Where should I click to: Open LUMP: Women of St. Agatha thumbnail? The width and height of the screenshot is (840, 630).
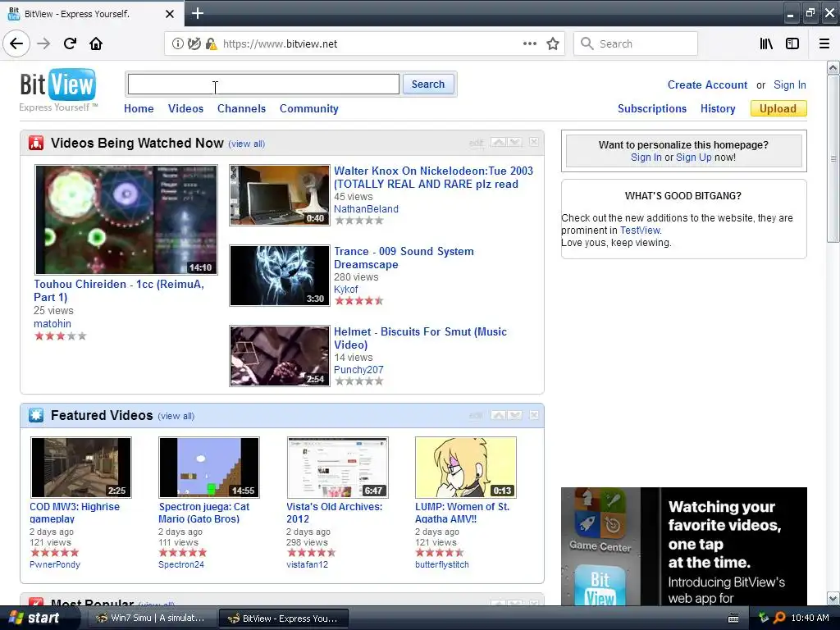pyautogui.click(x=466, y=467)
